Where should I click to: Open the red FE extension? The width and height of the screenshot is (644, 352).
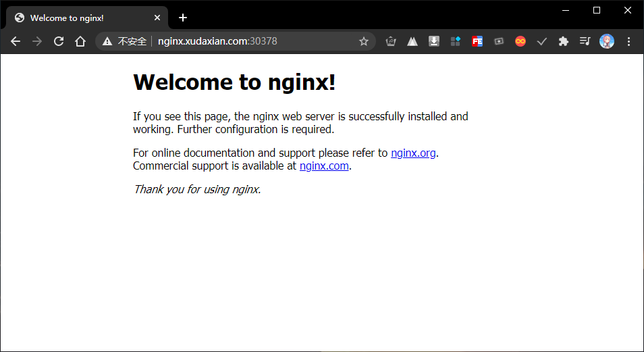(477, 41)
